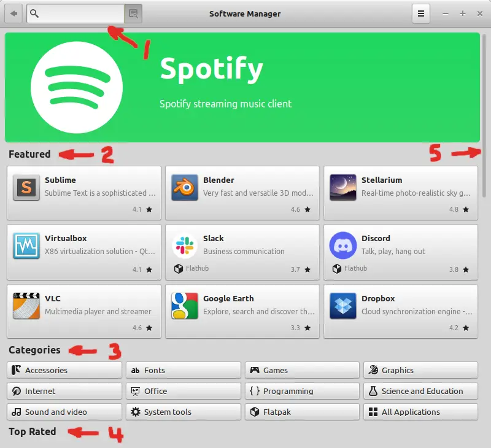Click the VLC app icon
491x448 pixels.
tap(26, 306)
